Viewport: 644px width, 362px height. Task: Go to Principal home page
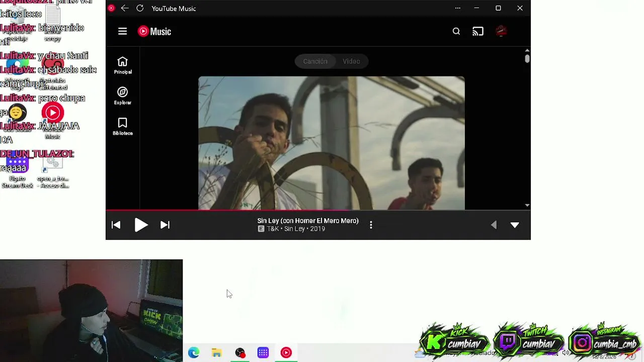[x=122, y=65]
